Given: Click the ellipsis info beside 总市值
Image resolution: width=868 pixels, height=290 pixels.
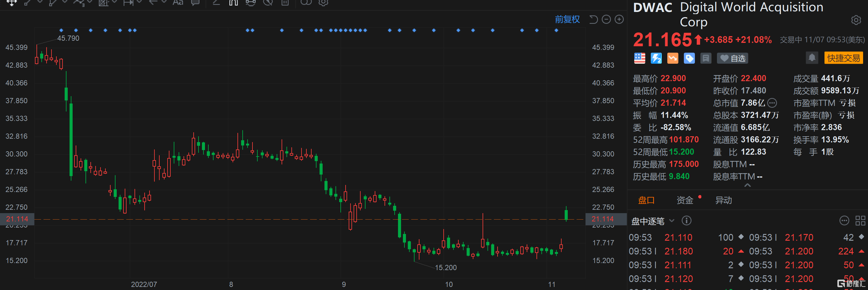Looking at the screenshot, I should click(772, 103).
